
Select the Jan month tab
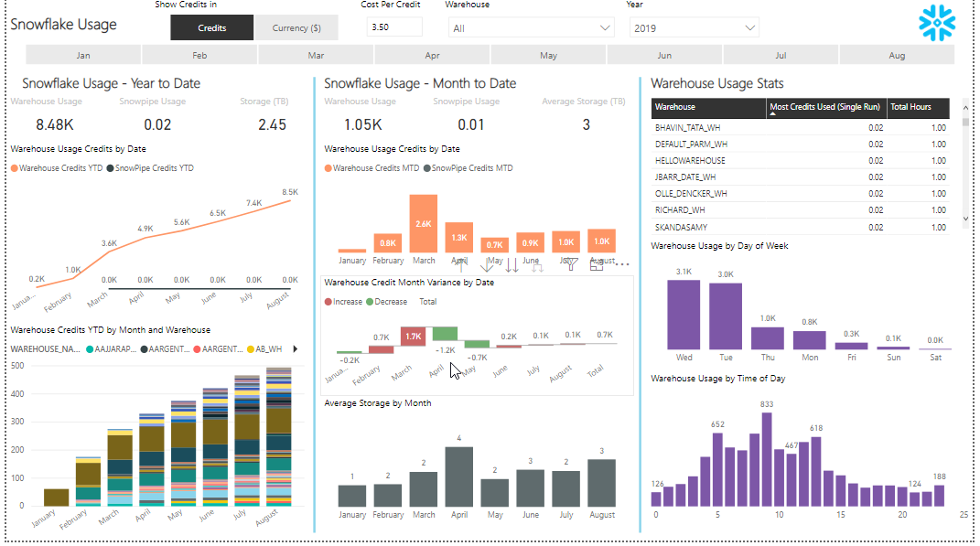(x=83, y=55)
